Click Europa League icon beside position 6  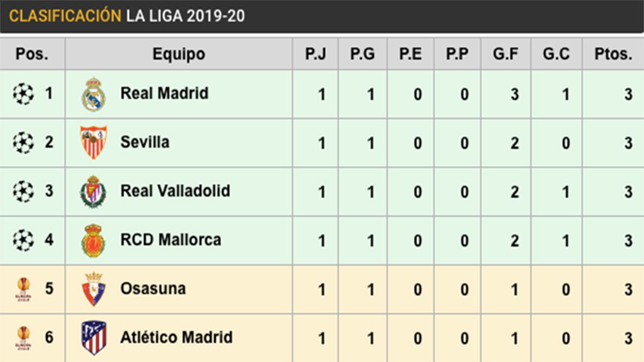(23, 338)
